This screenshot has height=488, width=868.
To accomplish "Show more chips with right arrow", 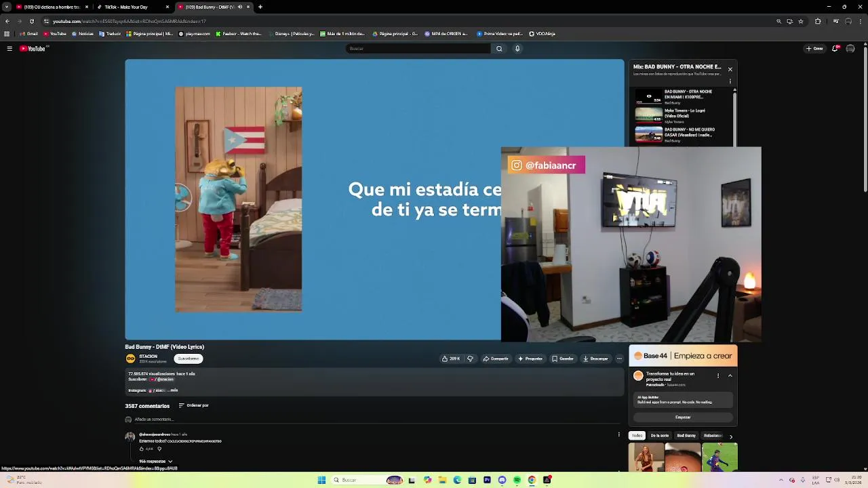I will pyautogui.click(x=731, y=436).
